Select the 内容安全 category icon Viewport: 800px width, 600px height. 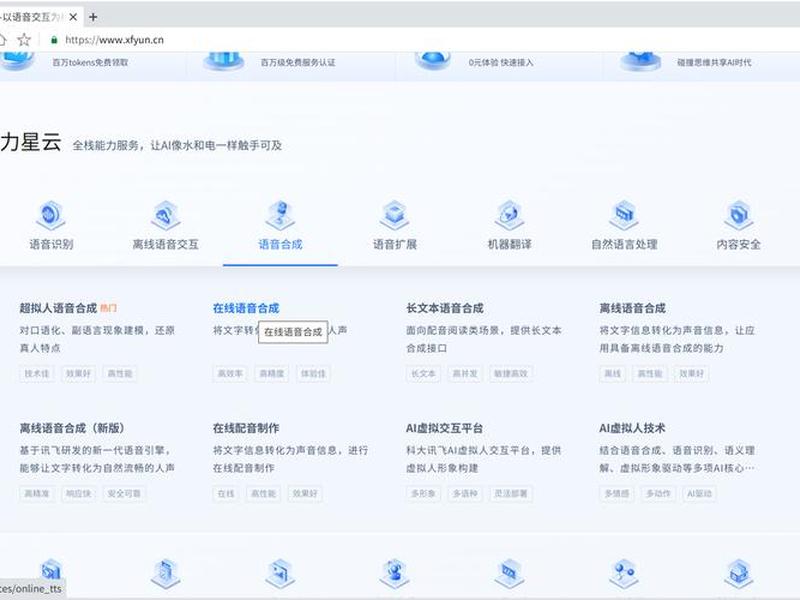click(739, 215)
